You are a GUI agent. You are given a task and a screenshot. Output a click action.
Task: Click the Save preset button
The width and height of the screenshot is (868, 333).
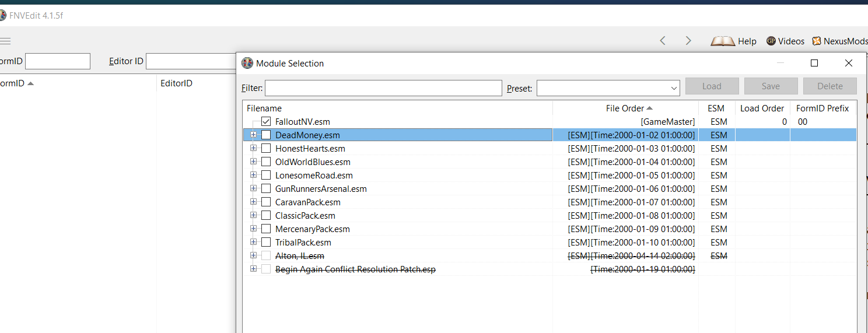tap(771, 86)
